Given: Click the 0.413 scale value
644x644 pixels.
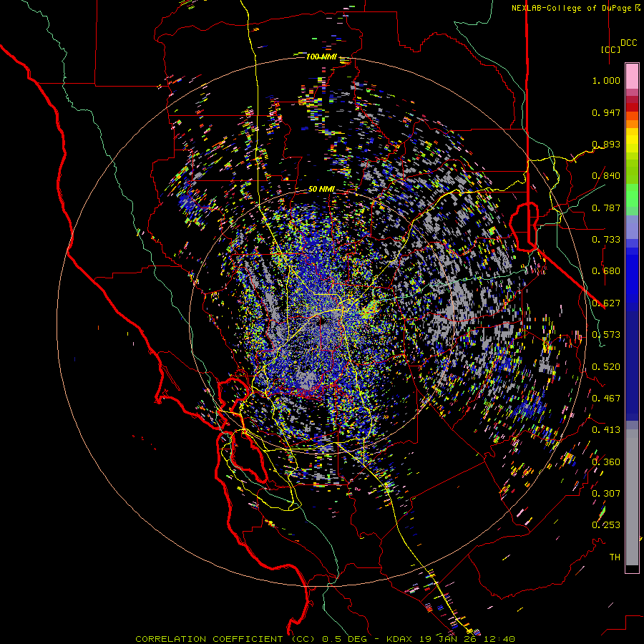Looking at the screenshot, I should (x=606, y=430).
